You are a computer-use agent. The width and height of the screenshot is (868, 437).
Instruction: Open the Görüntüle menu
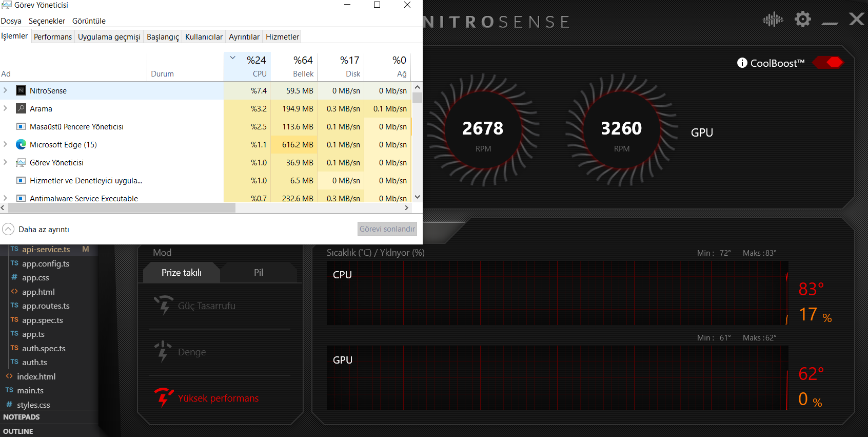click(89, 21)
